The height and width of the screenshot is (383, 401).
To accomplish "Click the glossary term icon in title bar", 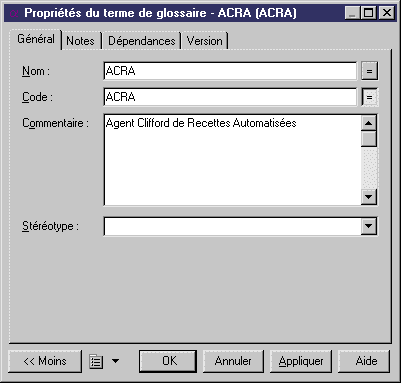I will [14, 13].
